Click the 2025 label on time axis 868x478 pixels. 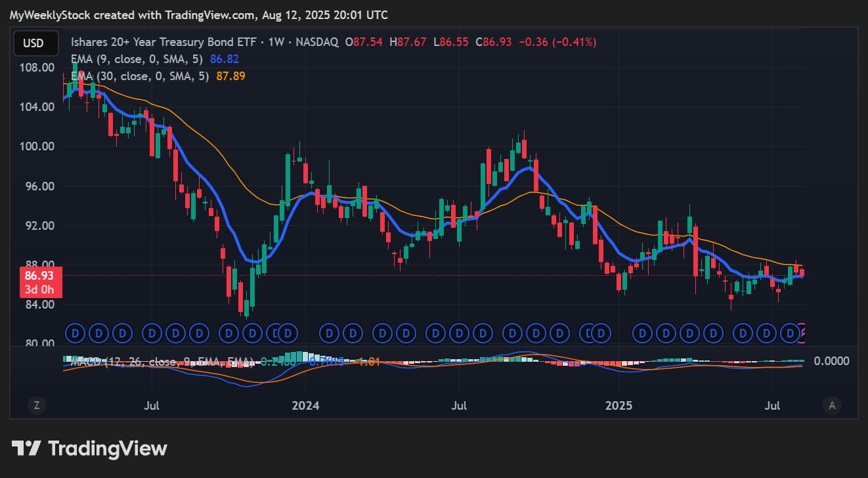pyautogui.click(x=618, y=405)
